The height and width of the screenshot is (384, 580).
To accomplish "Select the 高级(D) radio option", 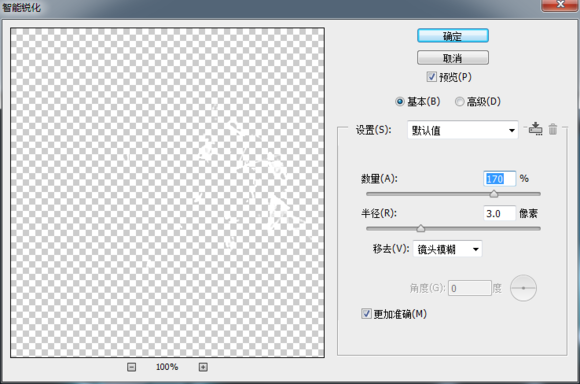I will point(459,101).
